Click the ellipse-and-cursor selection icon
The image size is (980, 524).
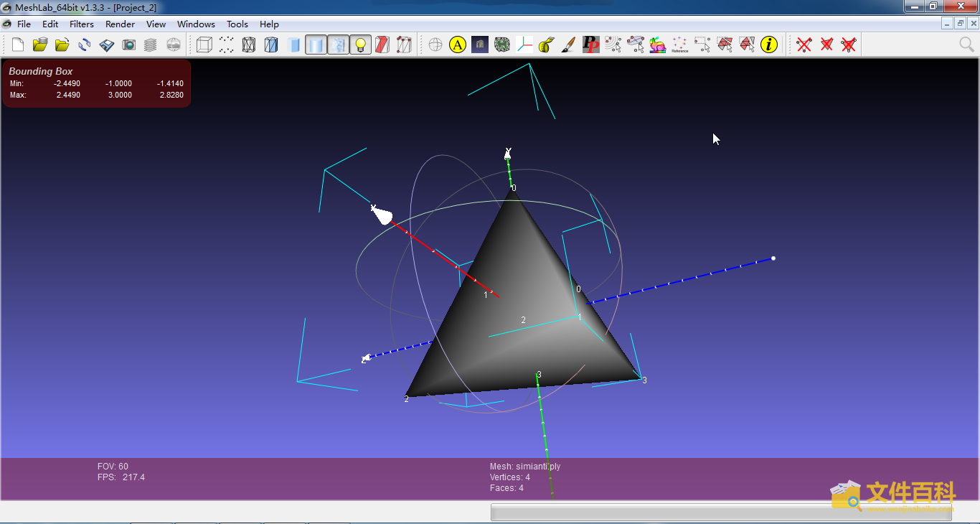click(636, 45)
